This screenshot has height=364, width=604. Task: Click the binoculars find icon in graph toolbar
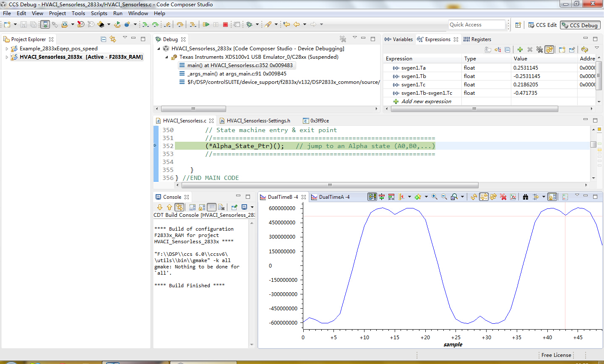(525, 197)
